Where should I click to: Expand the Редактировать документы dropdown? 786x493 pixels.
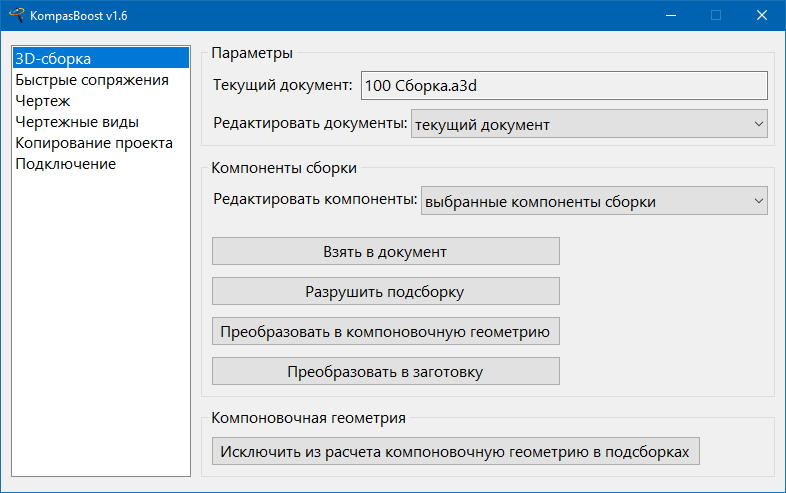pyautogui.click(x=589, y=125)
